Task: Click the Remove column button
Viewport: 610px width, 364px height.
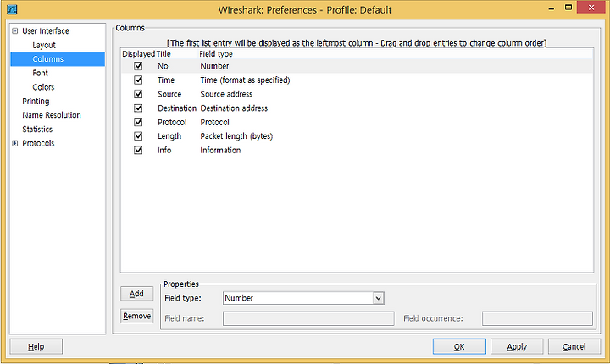Action: (136, 316)
